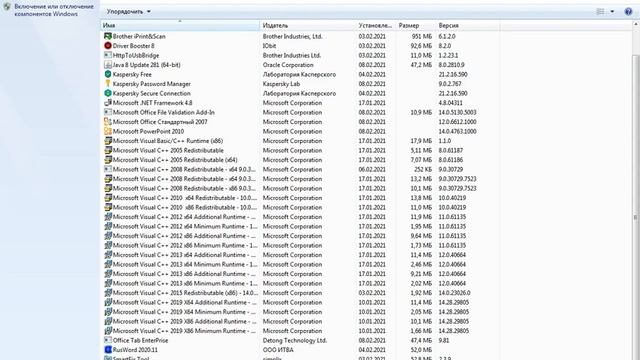This screenshot has height=360, width=640.
Task: Click the version value 6.1.2.0
Action: pyautogui.click(x=447, y=36)
